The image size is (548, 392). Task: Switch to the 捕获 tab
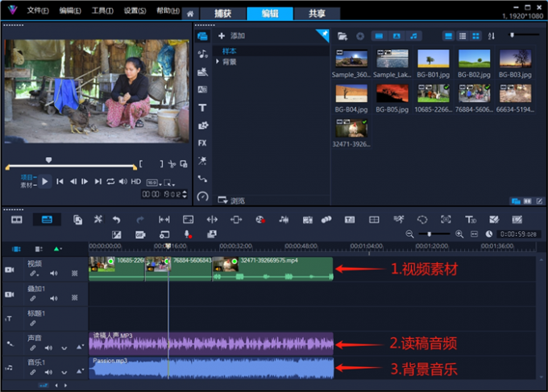pos(223,14)
